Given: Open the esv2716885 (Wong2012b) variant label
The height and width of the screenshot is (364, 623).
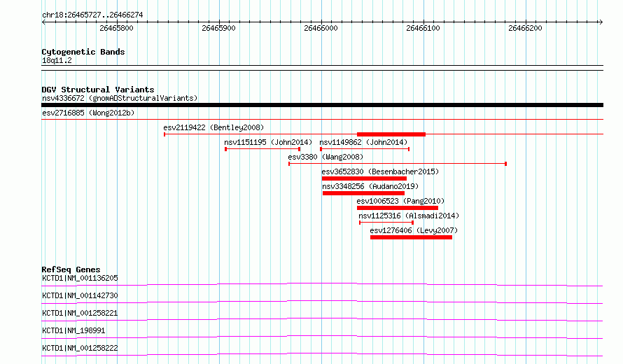Looking at the screenshot, I should point(88,113).
